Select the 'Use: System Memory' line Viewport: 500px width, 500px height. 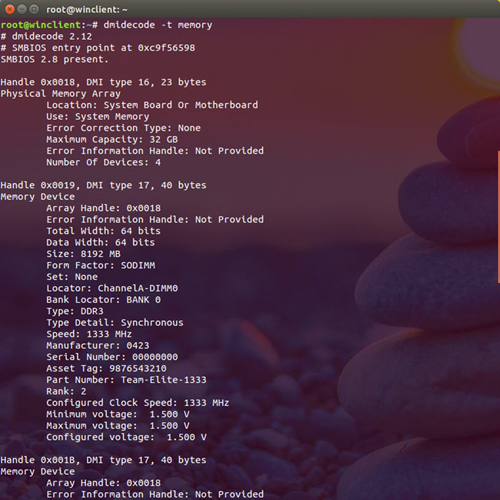click(x=98, y=117)
